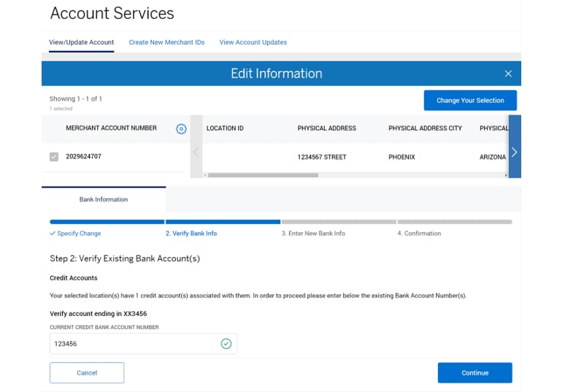Viewport: 568px width, 392px height.
Task: Open the column settings gear icon
Action: pos(181,129)
